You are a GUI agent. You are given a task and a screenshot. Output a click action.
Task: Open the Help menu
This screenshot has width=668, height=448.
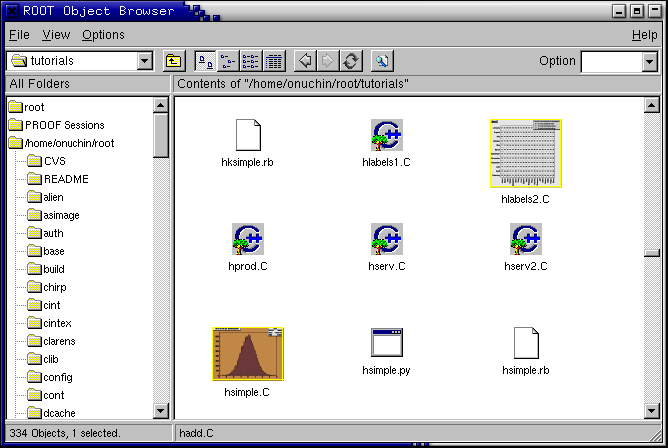644,35
